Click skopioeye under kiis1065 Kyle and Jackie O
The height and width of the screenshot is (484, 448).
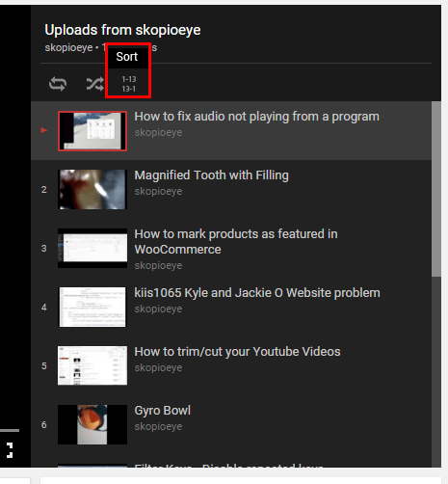point(158,309)
